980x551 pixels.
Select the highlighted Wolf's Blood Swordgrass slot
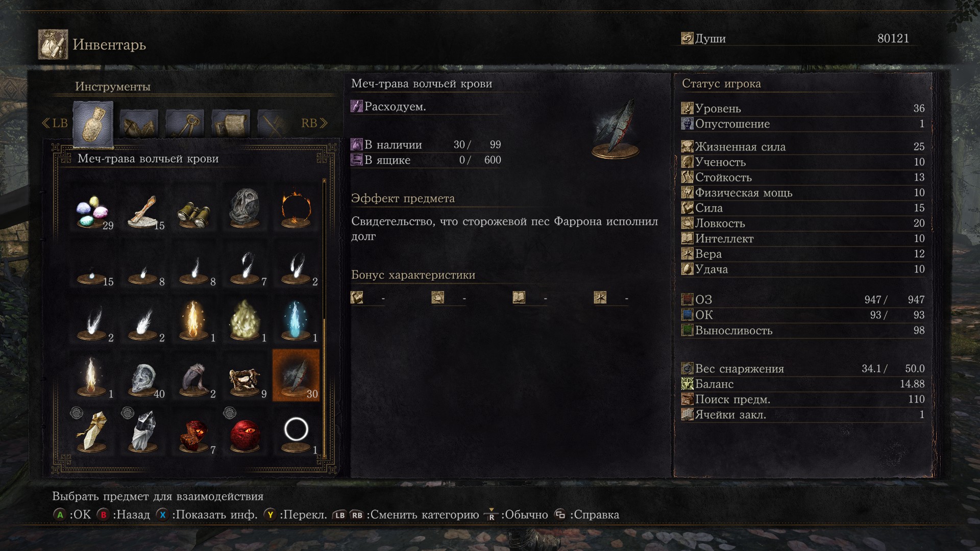click(296, 375)
